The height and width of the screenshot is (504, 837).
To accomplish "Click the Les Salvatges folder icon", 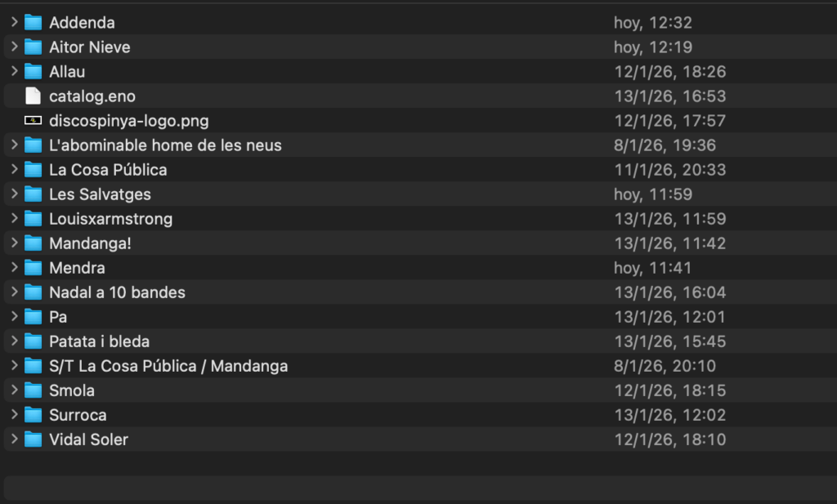I will pos(33,194).
